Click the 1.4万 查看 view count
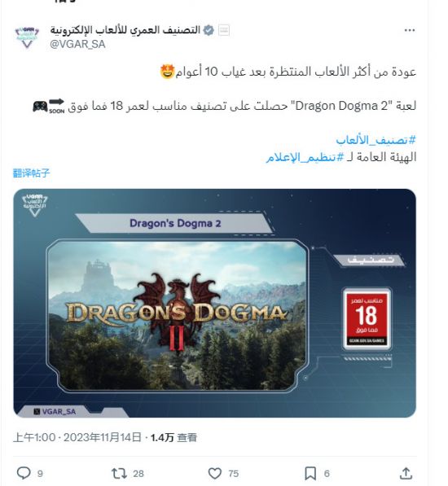Viewport: 448px width, 486px height. pos(173,437)
